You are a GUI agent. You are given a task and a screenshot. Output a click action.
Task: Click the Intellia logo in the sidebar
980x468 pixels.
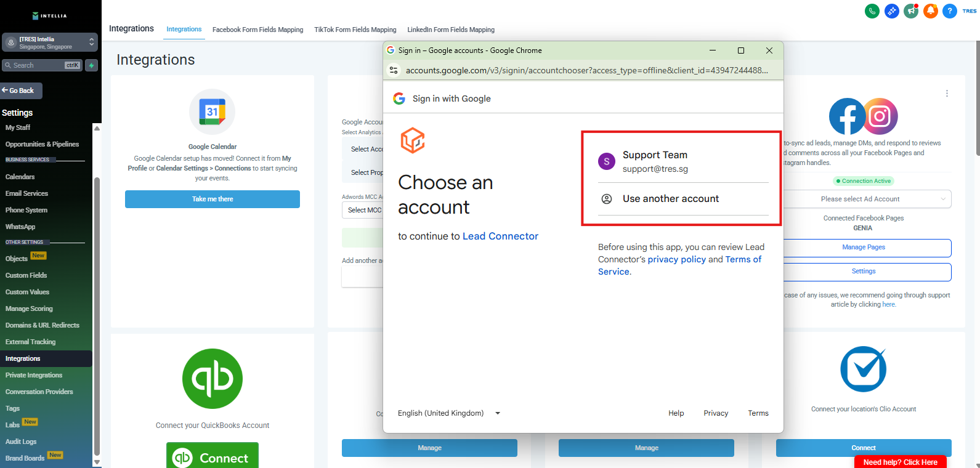coord(50,15)
